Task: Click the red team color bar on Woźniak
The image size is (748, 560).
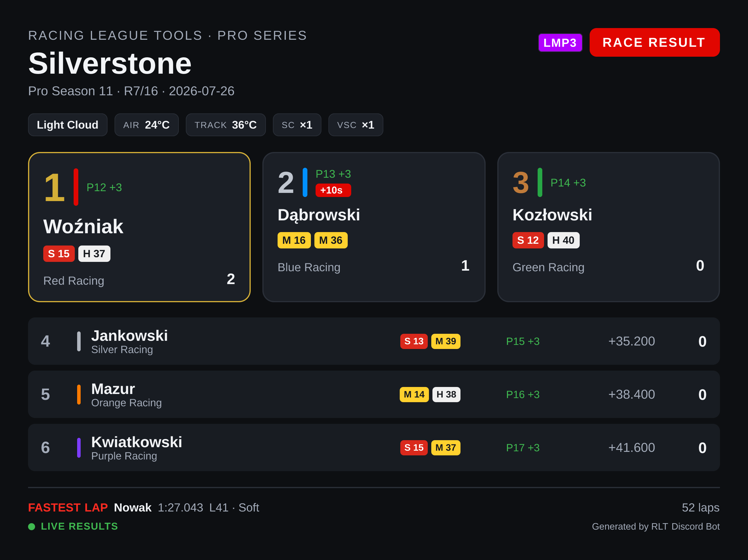Action: point(76,187)
